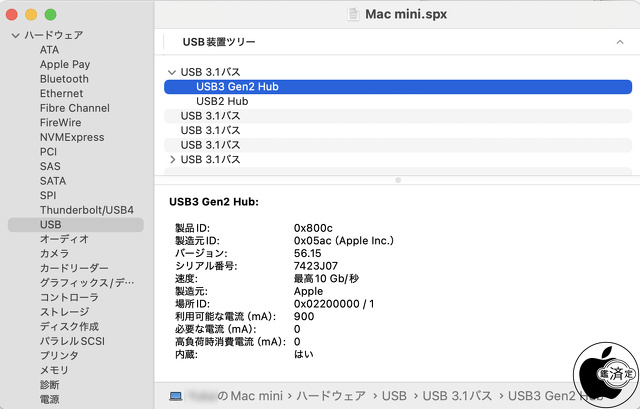Open the Bluetooth hardware category
This screenshot has width=640, height=409.
[64, 79]
